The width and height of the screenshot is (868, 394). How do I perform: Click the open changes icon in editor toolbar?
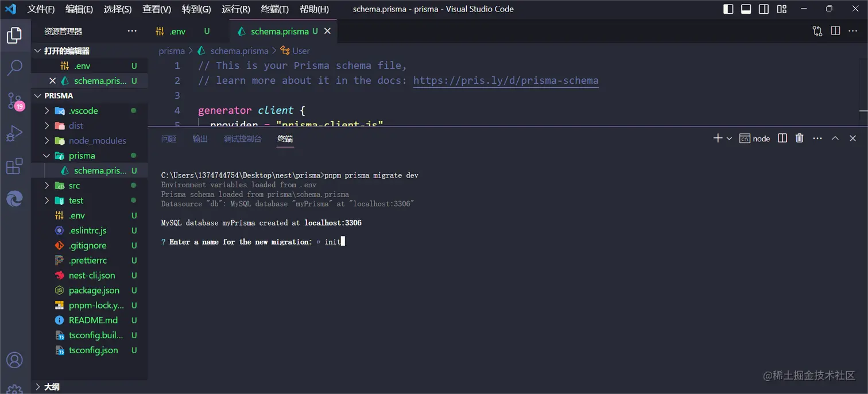817,31
